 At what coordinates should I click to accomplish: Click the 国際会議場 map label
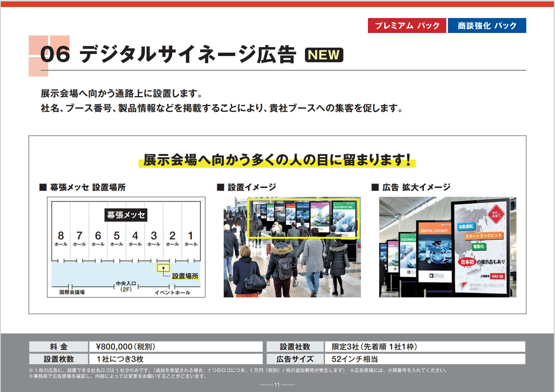coord(72,292)
